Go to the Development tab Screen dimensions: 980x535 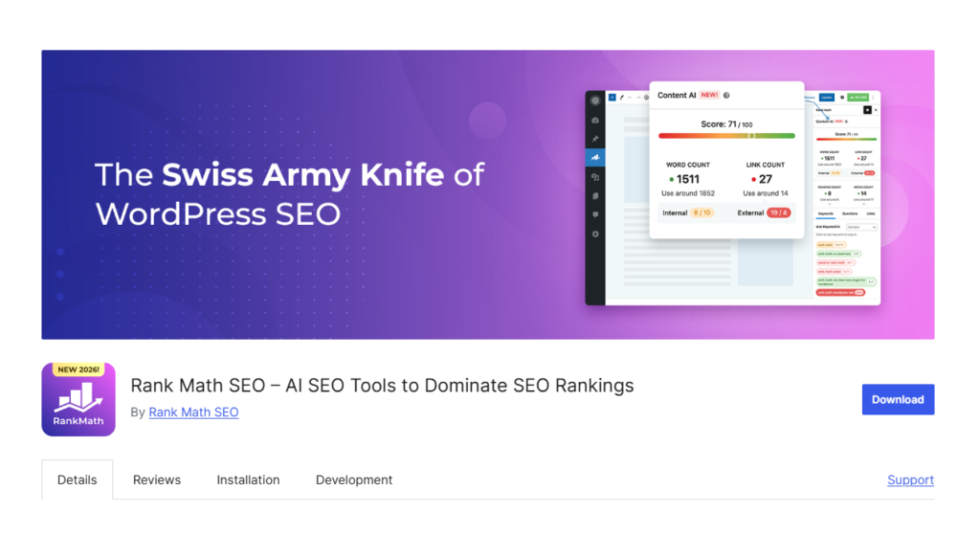(354, 480)
